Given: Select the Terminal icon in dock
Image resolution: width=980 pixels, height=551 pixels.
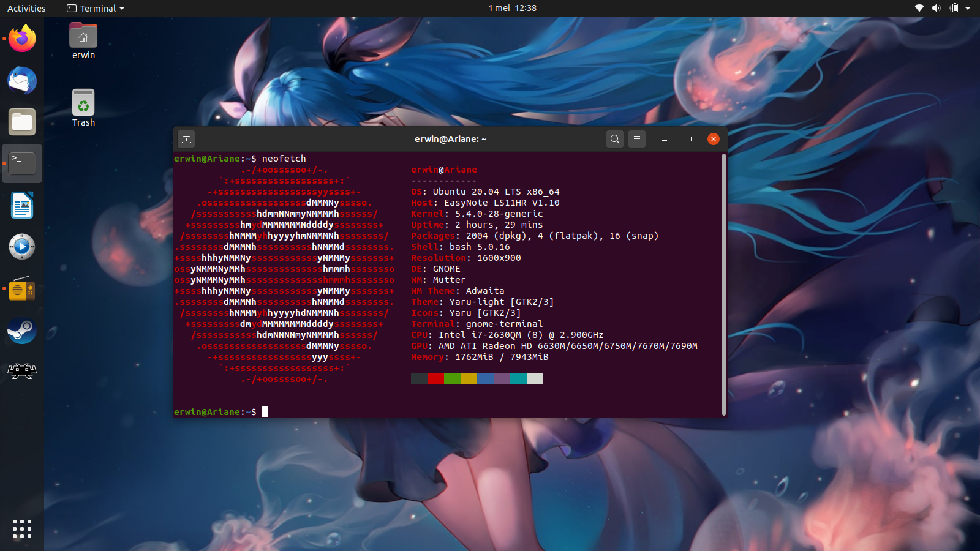Looking at the screenshot, I should 22,163.
